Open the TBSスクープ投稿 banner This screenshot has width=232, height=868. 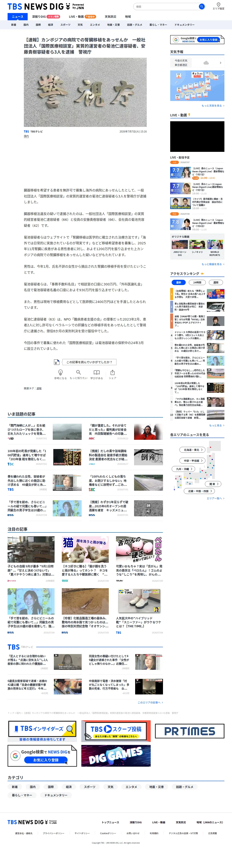click(x=116, y=731)
